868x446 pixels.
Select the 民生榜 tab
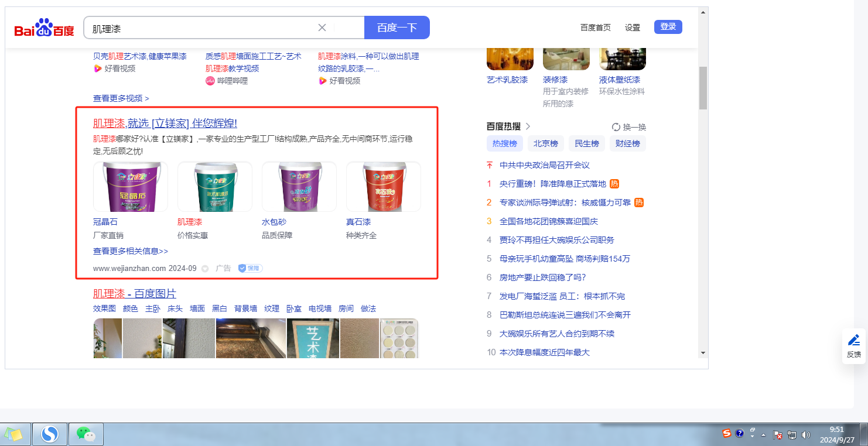click(x=586, y=143)
